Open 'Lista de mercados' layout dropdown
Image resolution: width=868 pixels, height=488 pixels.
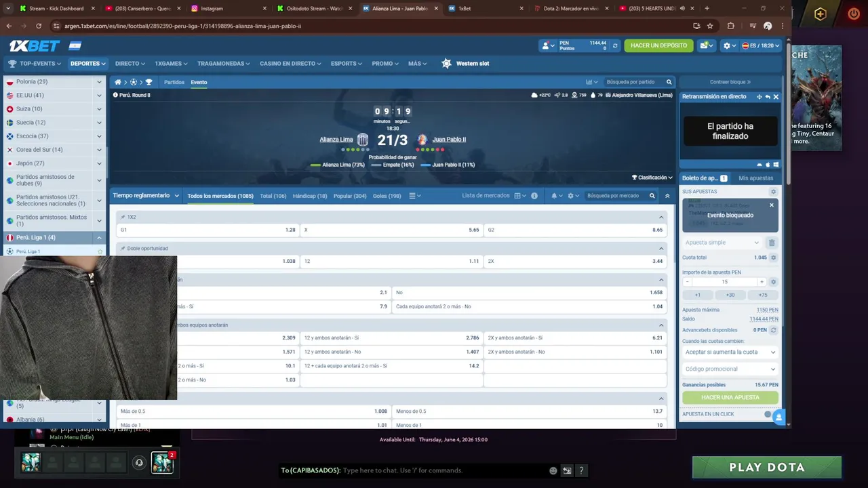tap(520, 196)
